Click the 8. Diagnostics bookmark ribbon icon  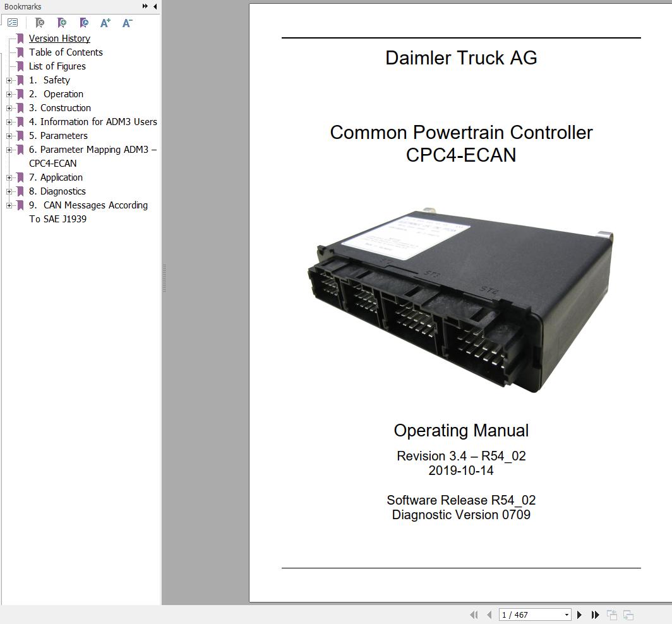(x=20, y=191)
